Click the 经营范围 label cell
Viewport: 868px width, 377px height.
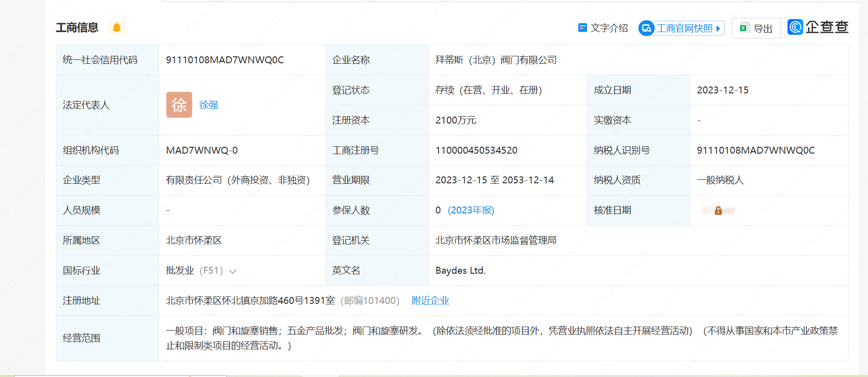(107, 338)
